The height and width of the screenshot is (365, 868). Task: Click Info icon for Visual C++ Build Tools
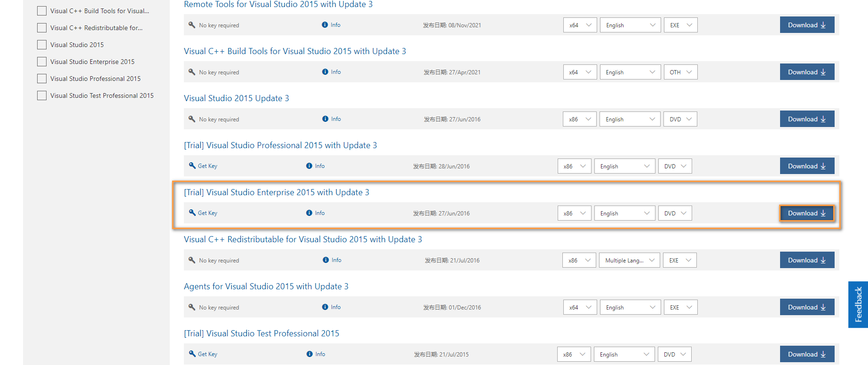(x=325, y=72)
